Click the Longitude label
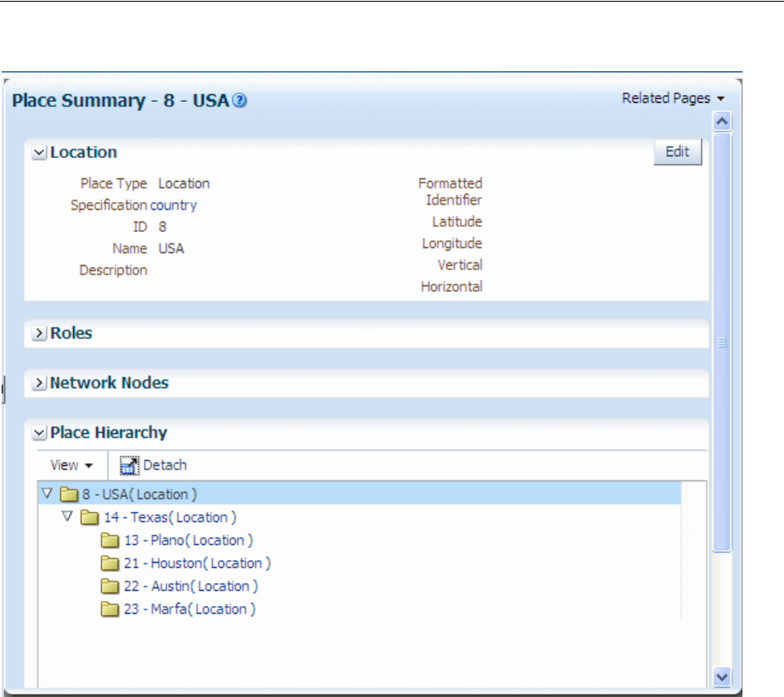 pos(452,244)
